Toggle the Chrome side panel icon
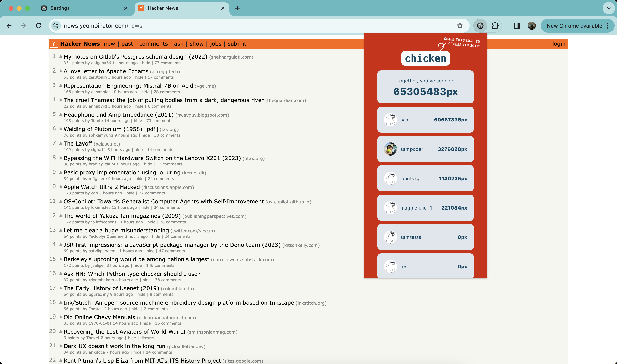 (x=517, y=26)
